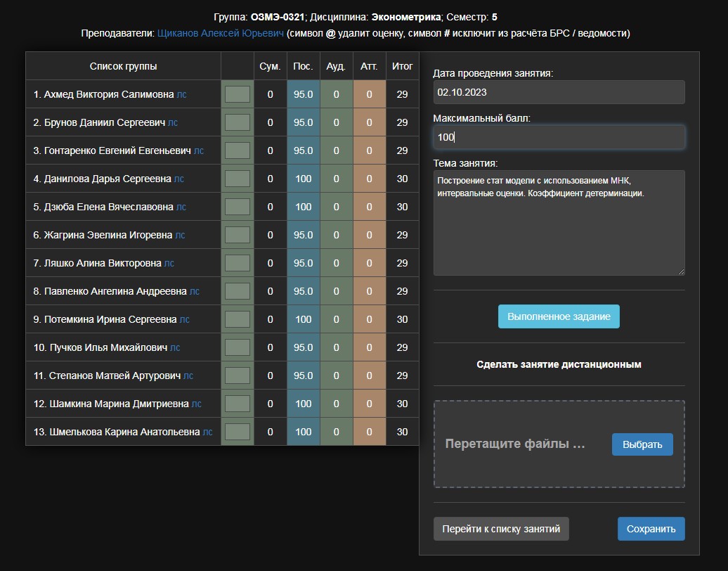Click the Итог column header
The image size is (728, 571).
coord(402,66)
